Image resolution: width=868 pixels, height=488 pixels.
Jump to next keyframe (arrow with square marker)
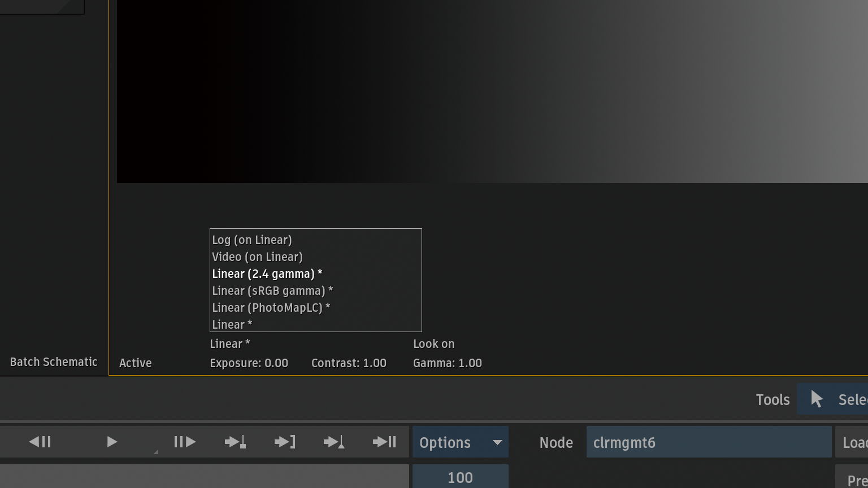(x=235, y=442)
